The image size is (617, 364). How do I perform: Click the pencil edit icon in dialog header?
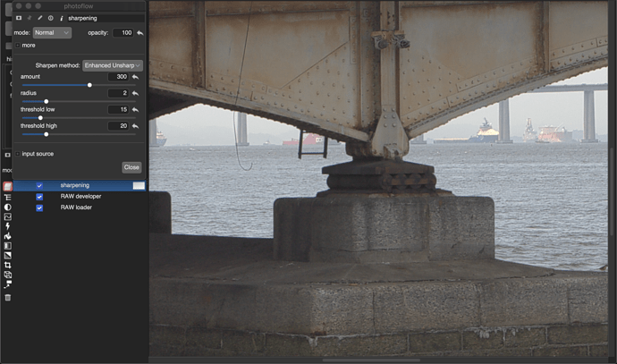point(40,18)
